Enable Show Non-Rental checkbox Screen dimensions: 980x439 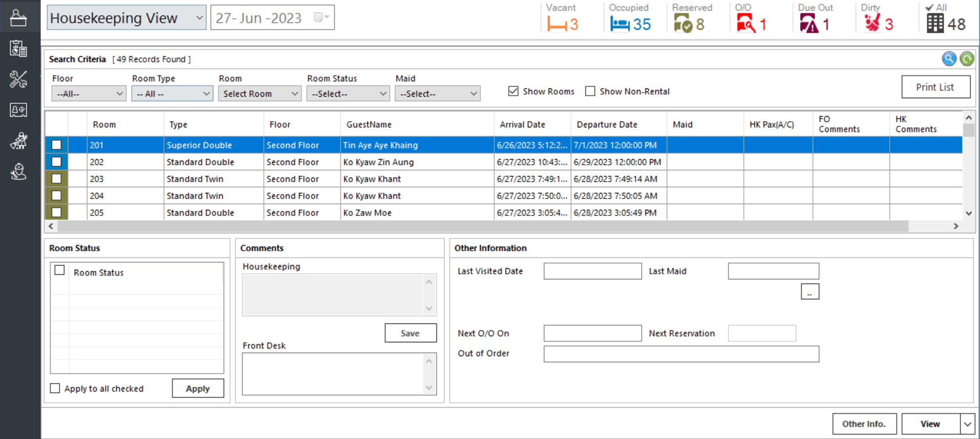pyautogui.click(x=590, y=91)
